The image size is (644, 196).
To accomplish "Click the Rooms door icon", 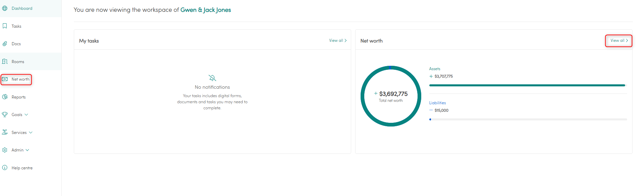I will (5, 61).
